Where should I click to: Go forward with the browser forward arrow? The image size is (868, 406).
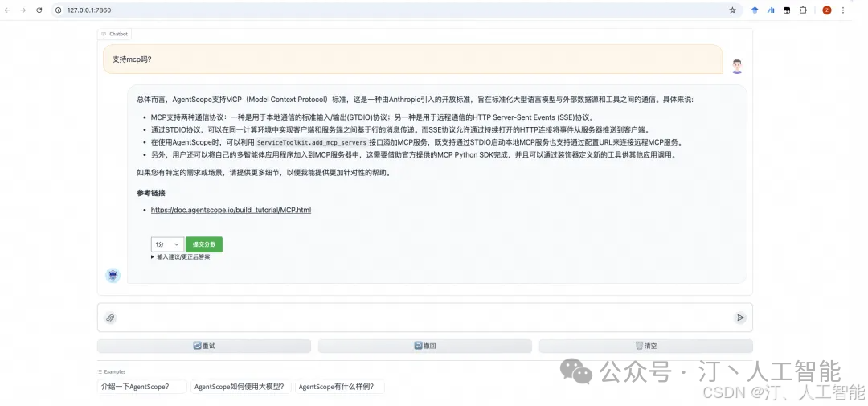pyautogui.click(x=23, y=10)
